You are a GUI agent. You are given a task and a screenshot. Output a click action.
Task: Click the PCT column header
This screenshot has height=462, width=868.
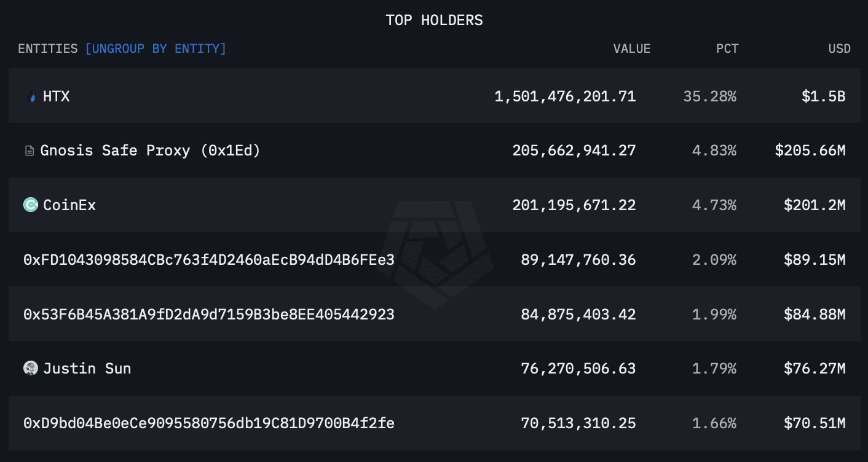pos(727,49)
